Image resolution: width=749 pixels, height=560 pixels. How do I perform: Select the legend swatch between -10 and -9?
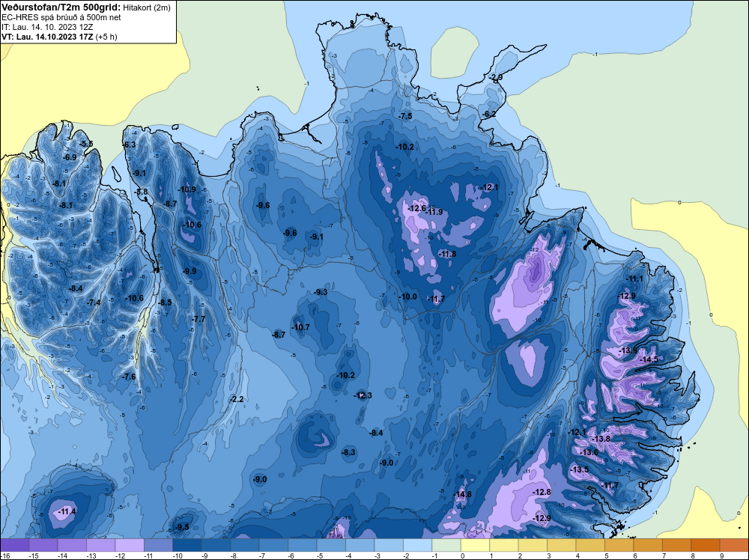188,545
